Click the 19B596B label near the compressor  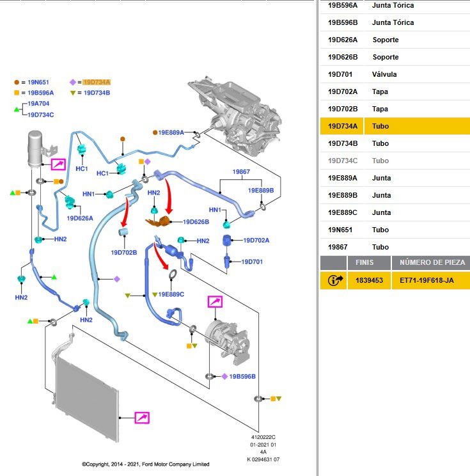242,377
